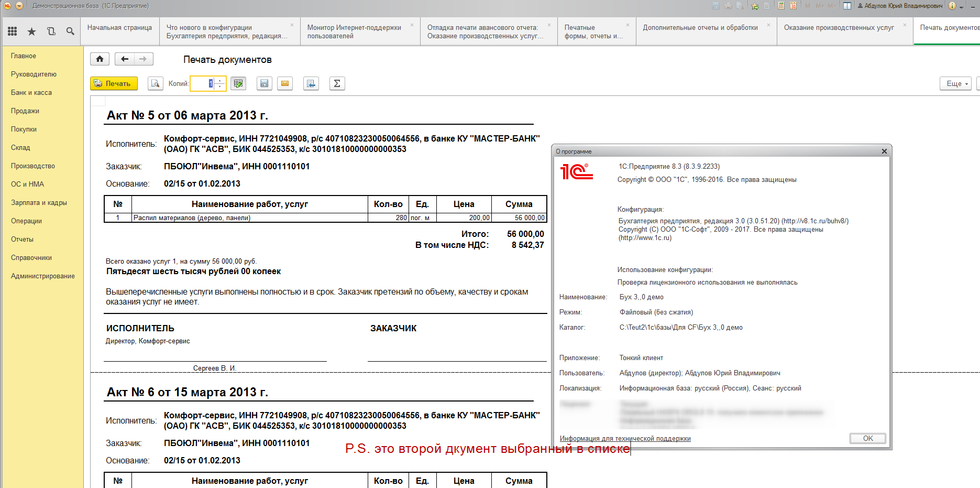Navigate back with left arrow

(x=125, y=59)
